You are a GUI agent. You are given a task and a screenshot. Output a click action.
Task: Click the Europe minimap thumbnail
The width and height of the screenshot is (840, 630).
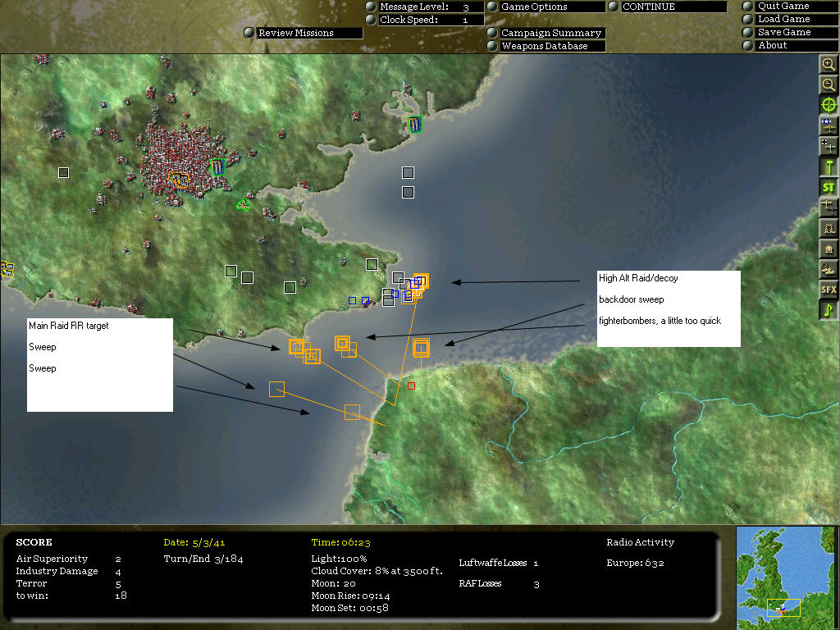tap(785, 577)
